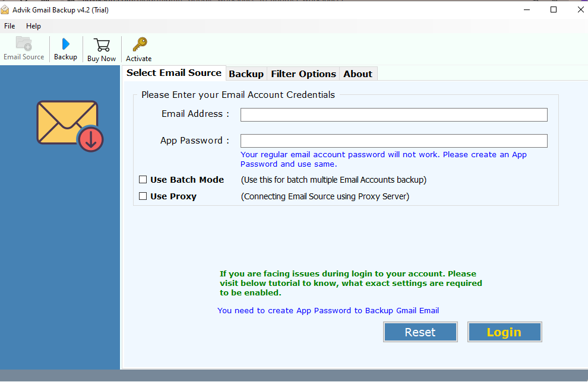Open the Help menu
Image resolution: width=588 pixels, height=382 pixels.
click(33, 26)
